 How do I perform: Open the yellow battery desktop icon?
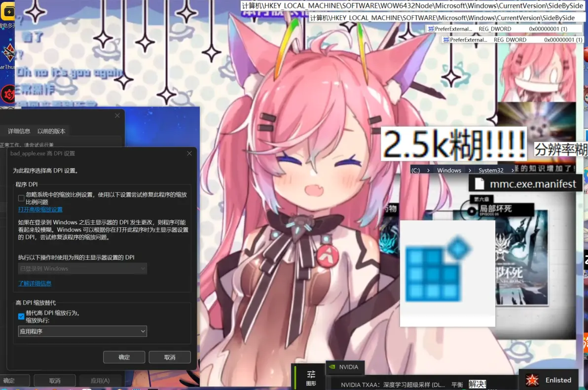pyautogui.click(x=7, y=12)
